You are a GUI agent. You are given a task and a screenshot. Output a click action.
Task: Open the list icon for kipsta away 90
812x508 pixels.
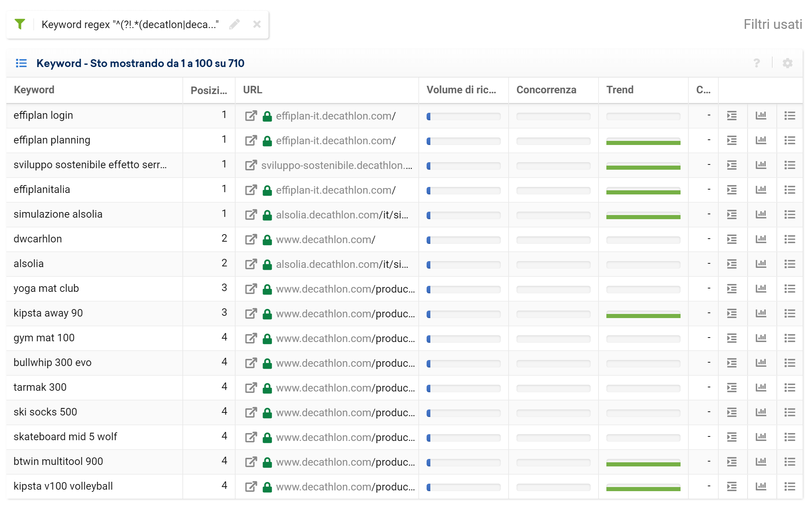[x=790, y=314]
